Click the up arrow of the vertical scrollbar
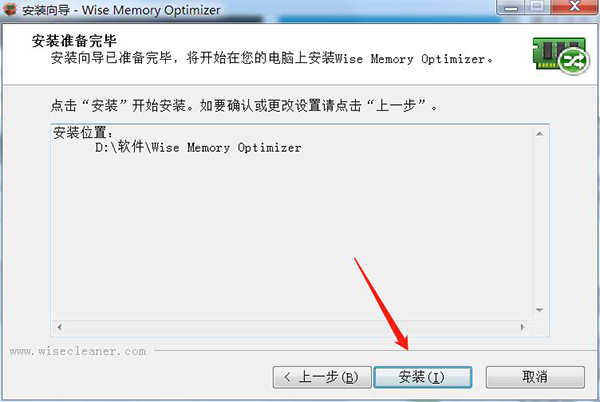This screenshot has height=402, width=600. (540, 133)
